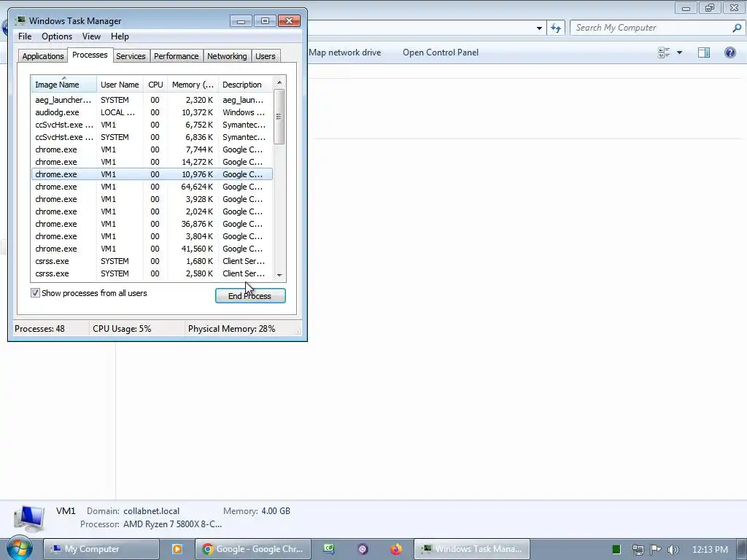Click the Task Manager title bar icon
The image size is (747, 560).
click(20, 20)
